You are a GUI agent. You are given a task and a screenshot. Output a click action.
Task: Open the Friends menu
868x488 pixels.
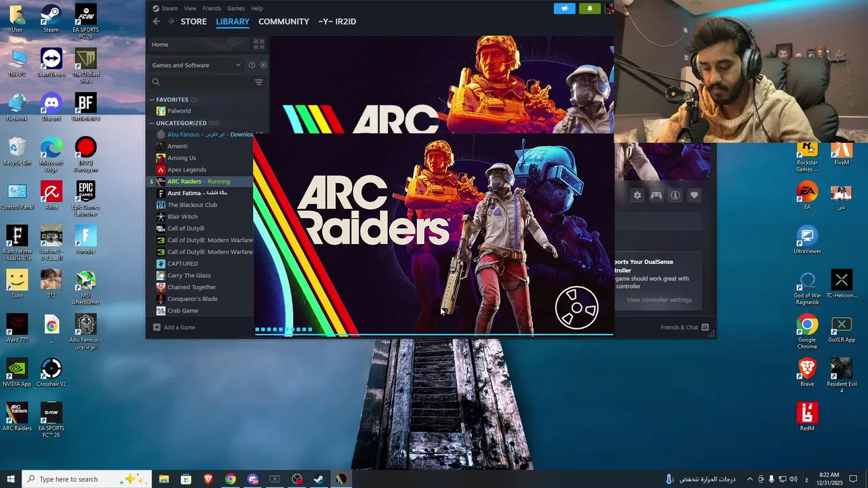click(x=212, y=8)
